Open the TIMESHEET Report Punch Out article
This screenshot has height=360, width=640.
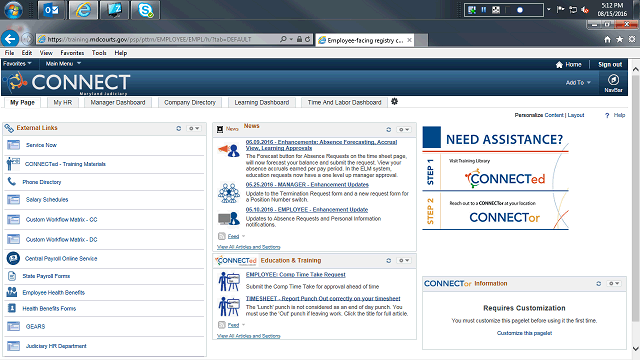(323, 298)
